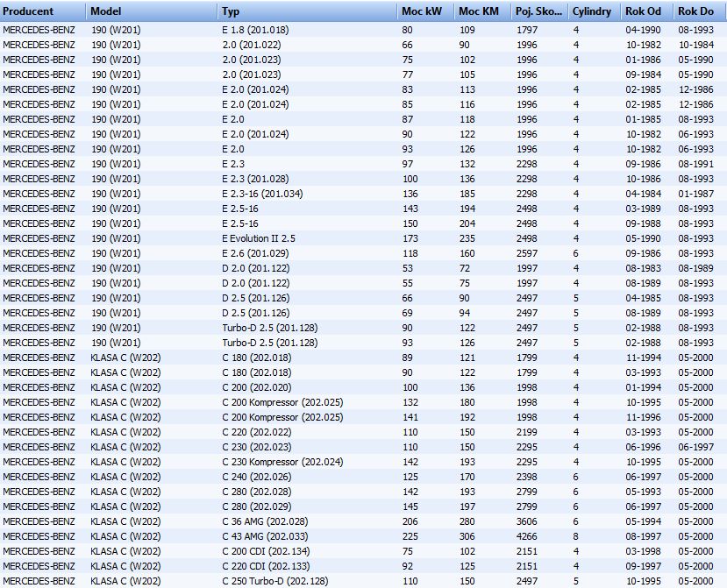Click the 11-1994 Rok Od cell

tap(643, 358)
